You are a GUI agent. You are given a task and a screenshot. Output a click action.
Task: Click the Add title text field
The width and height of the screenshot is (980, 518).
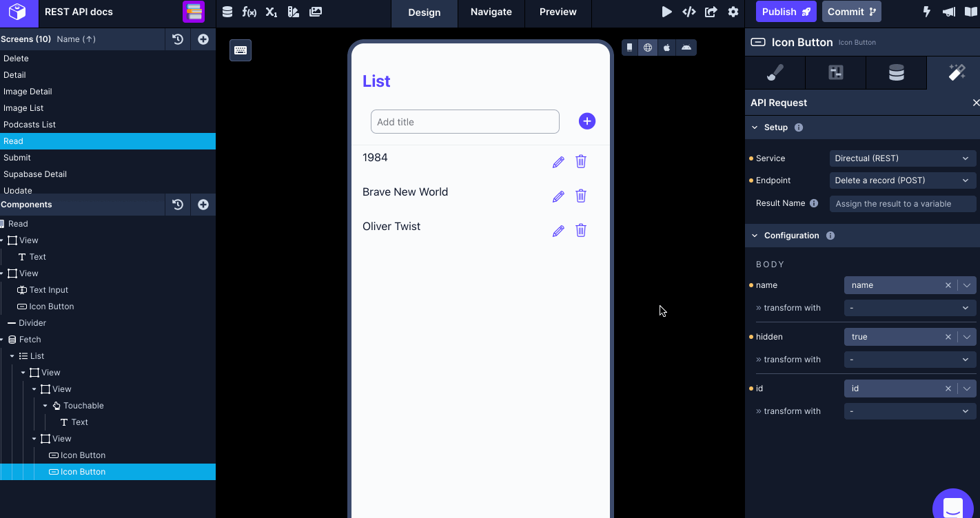click(465, 122)
